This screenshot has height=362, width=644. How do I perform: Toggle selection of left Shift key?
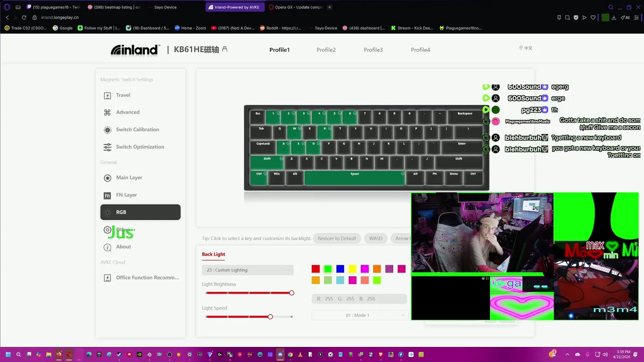pos(267,162)
